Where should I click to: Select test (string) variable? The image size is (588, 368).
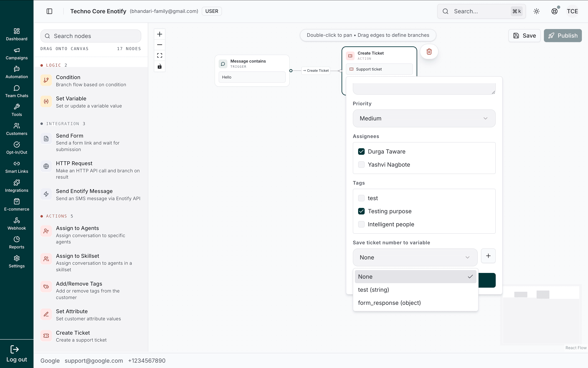pyautogui.click(x=415, y=290)
